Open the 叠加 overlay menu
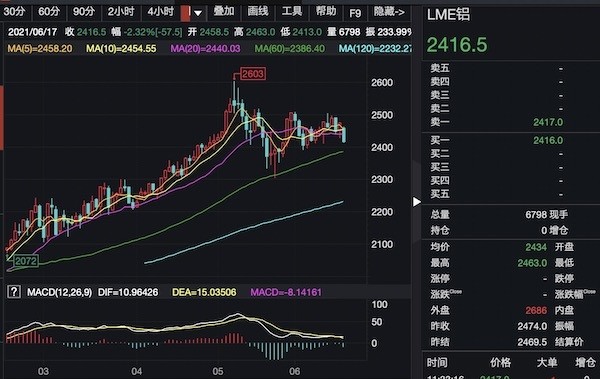Image resolution: width=600 pixels, height=379 pixels. tap(223, 12)
